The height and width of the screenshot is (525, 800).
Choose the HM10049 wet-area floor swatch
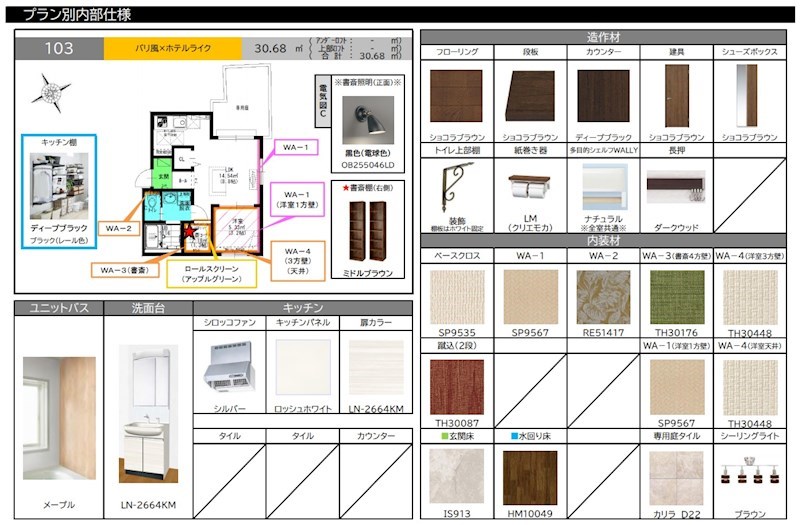pyautogui.click(x=530, y=478)
